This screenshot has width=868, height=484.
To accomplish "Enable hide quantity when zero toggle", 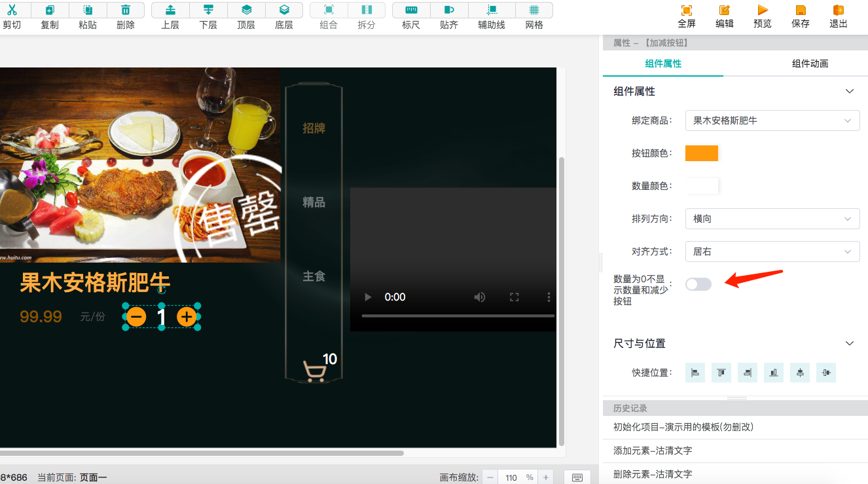I will pyautogui.click(x=698, y=283).
